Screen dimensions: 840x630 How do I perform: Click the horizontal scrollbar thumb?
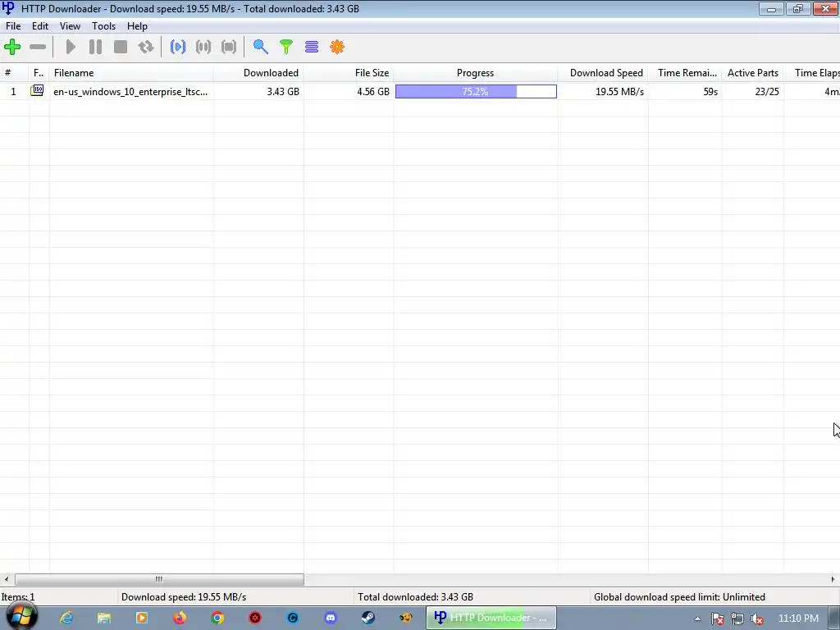159,579
